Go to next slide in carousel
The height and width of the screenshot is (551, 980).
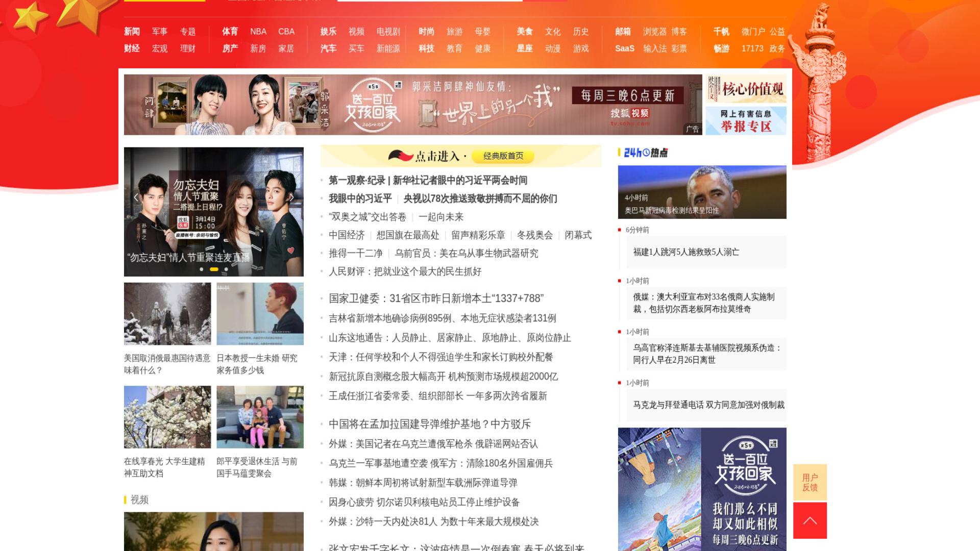292,197
